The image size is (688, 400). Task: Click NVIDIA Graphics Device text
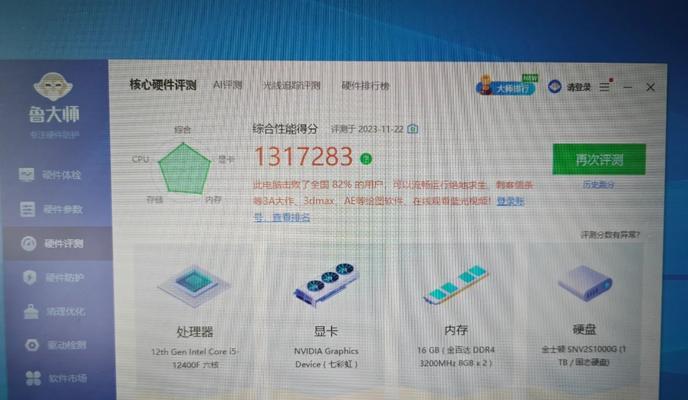click(326, 357)
